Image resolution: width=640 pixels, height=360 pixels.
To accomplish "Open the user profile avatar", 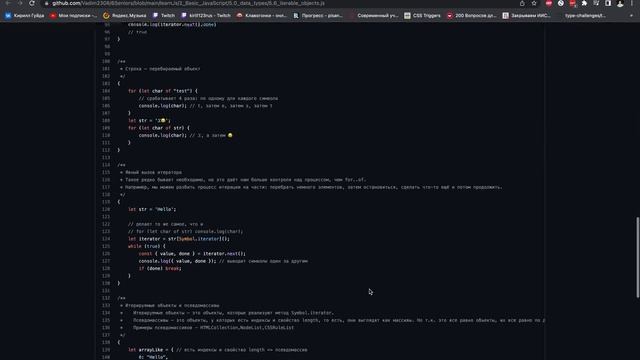I will click(620, 4).
